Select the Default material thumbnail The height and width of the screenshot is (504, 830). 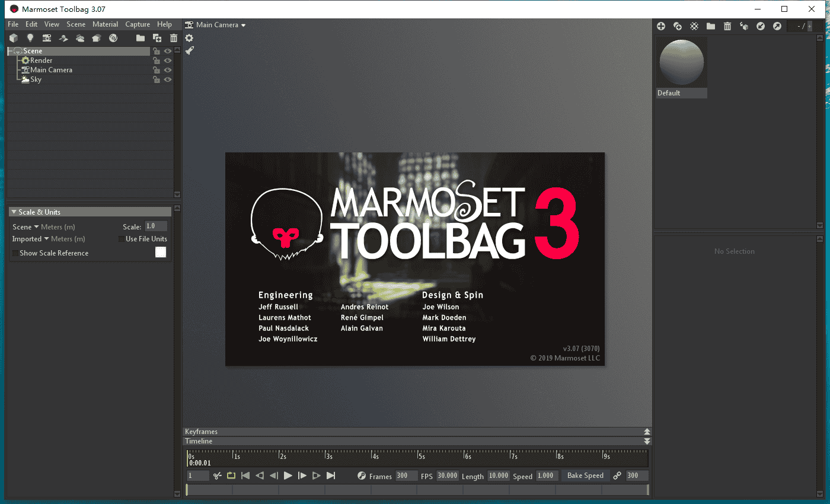[x=681, y=63]
